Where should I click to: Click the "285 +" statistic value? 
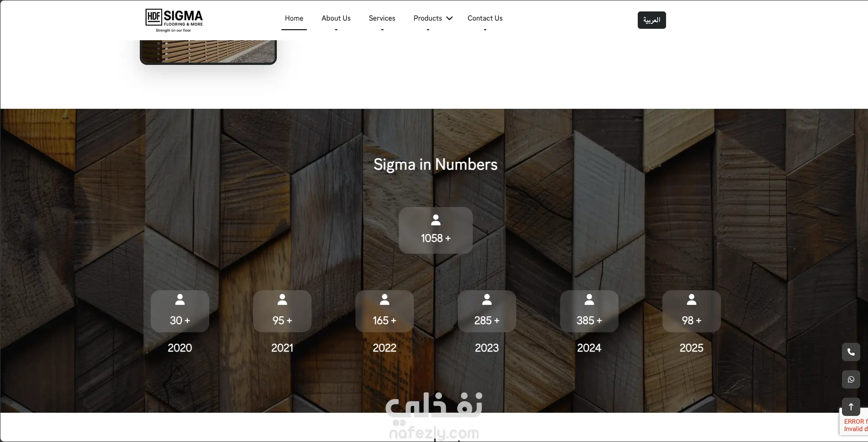point(487,320)
